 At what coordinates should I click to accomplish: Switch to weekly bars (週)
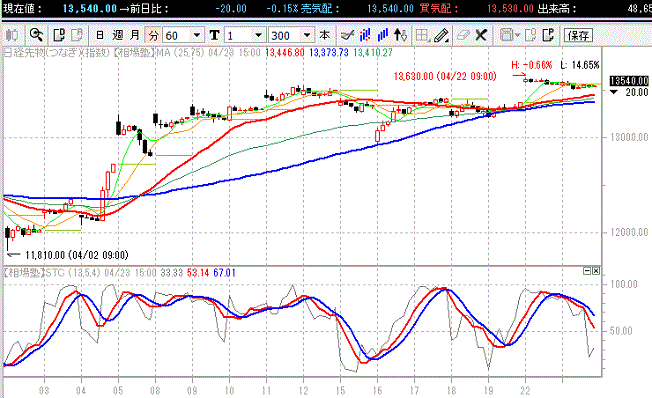pyautogui.click(x=118, y=35)
